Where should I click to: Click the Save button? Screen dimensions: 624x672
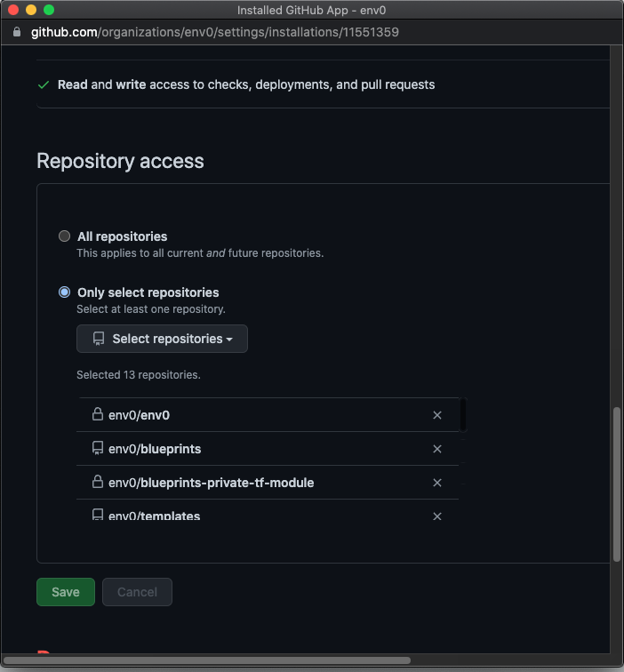click(66, 592)
